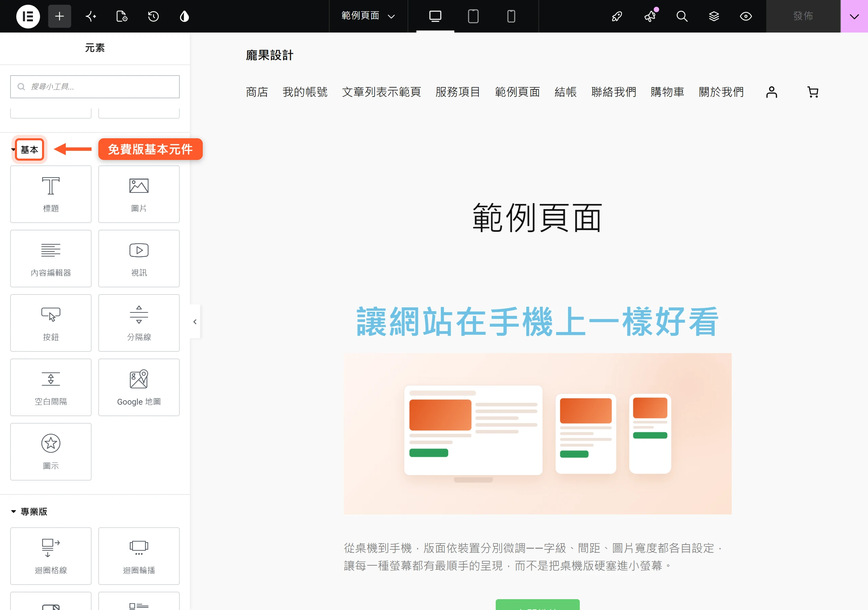Viewport: 868px width, 610px height.
Task: Expand publish options purple arrow
Action: click(854, 16)
